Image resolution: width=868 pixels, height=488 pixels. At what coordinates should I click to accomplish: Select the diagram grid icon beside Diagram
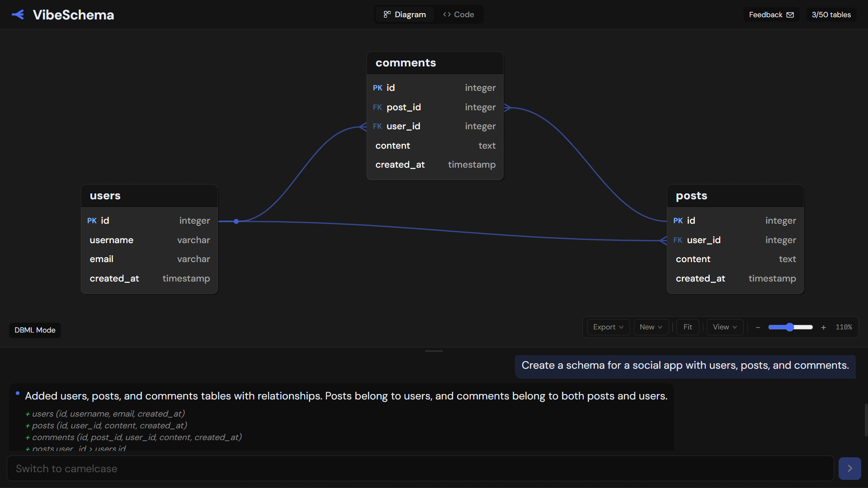point(388,14)
